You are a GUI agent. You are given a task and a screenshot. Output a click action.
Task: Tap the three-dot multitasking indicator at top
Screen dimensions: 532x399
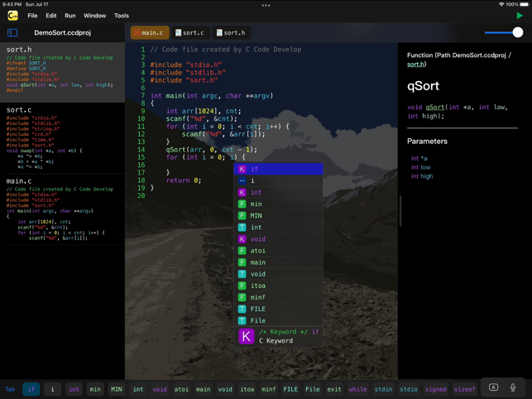pyautogui.click(x=266, y=5)
